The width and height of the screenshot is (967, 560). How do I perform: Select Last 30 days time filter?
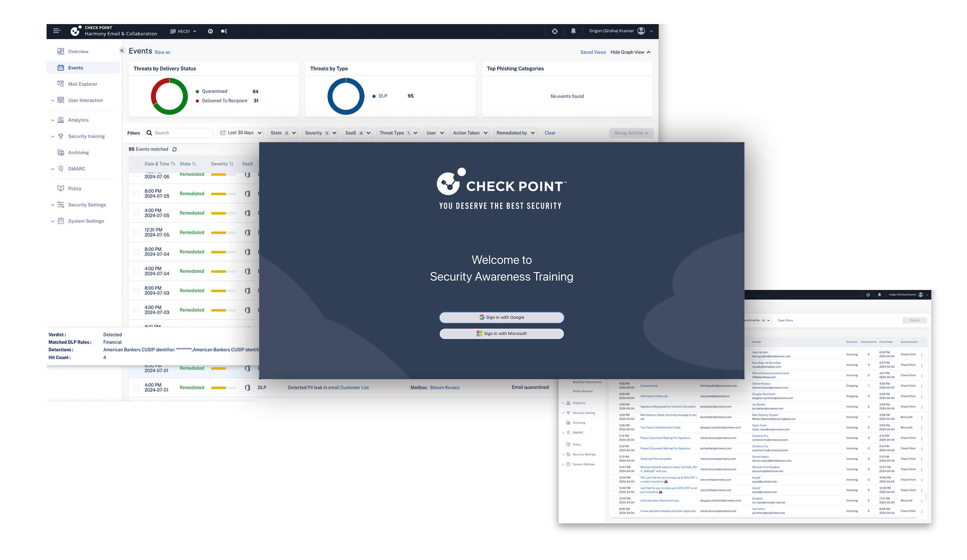[242, 133]
